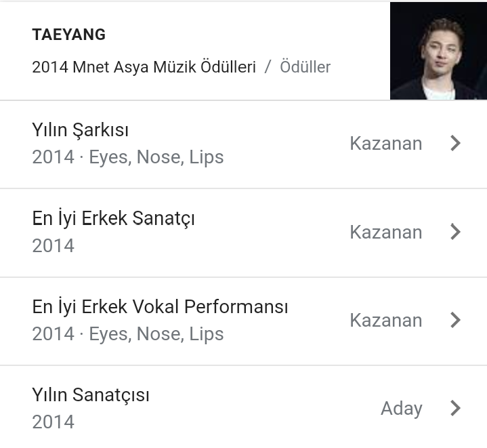Click chevron beside En İyi Erkek Sanatçı
The image size is (487, 448).
tap(455, 232)
